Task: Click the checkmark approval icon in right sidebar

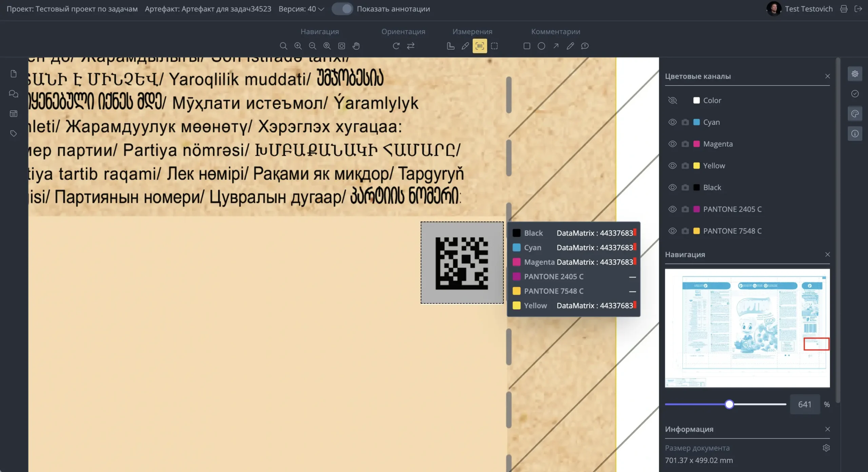Action: tap(855, 94)
